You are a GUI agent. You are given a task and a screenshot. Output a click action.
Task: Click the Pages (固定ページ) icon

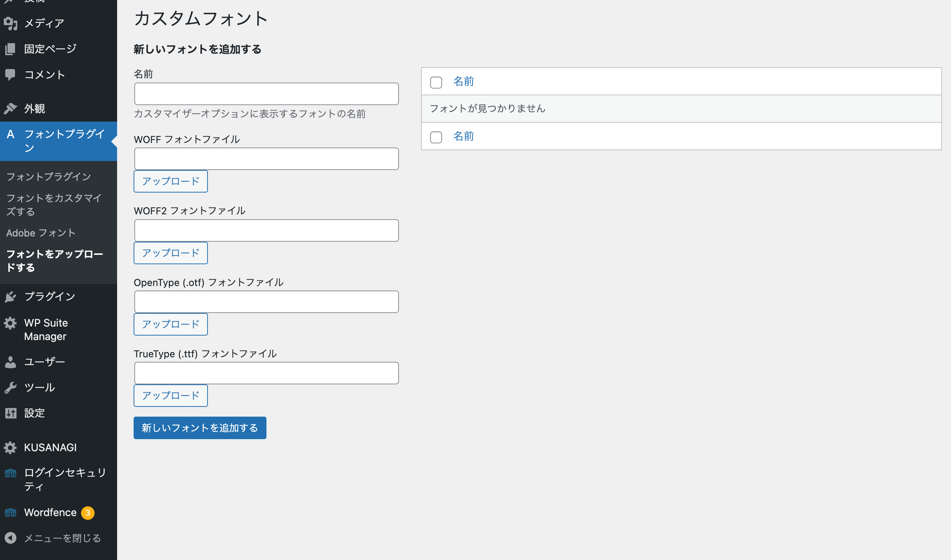11,49
